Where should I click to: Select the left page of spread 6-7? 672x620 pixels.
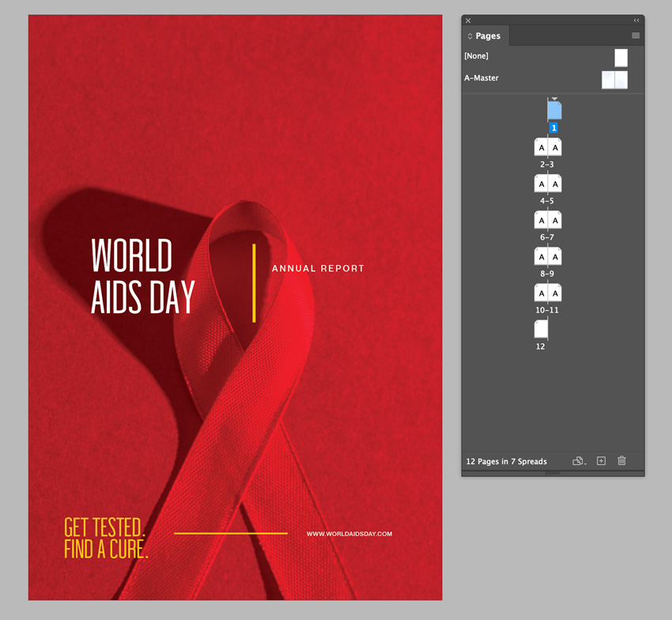tap(541, 220)
